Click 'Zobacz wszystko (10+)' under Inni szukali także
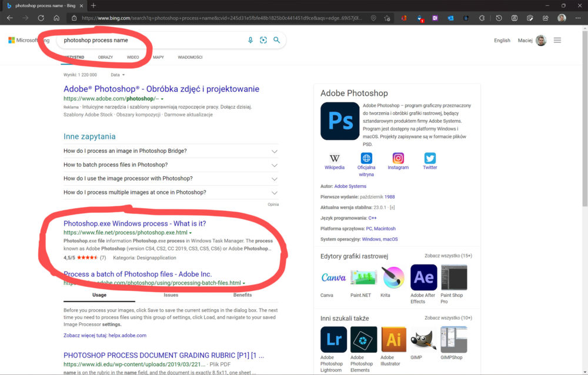The image size is (588, 375). pos(448,318)
